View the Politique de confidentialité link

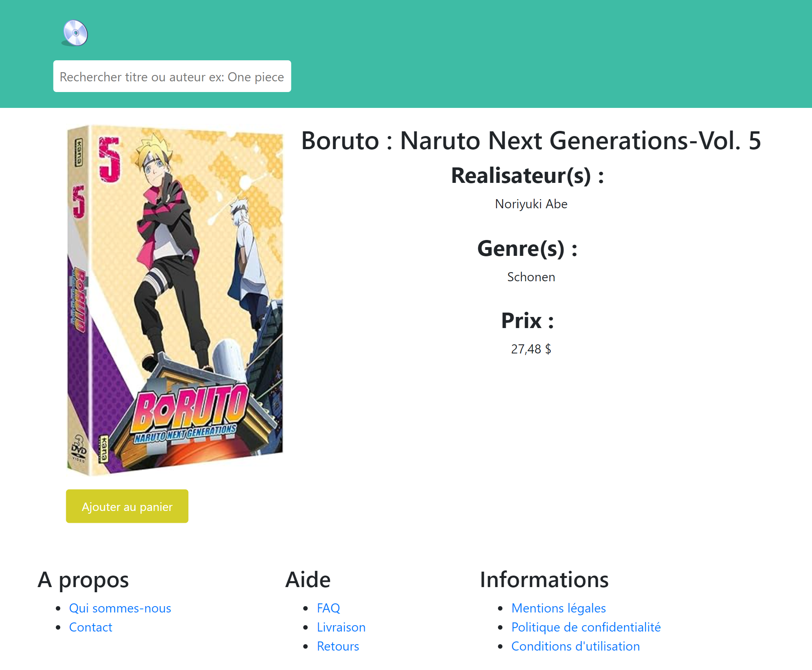pos(586,627)
